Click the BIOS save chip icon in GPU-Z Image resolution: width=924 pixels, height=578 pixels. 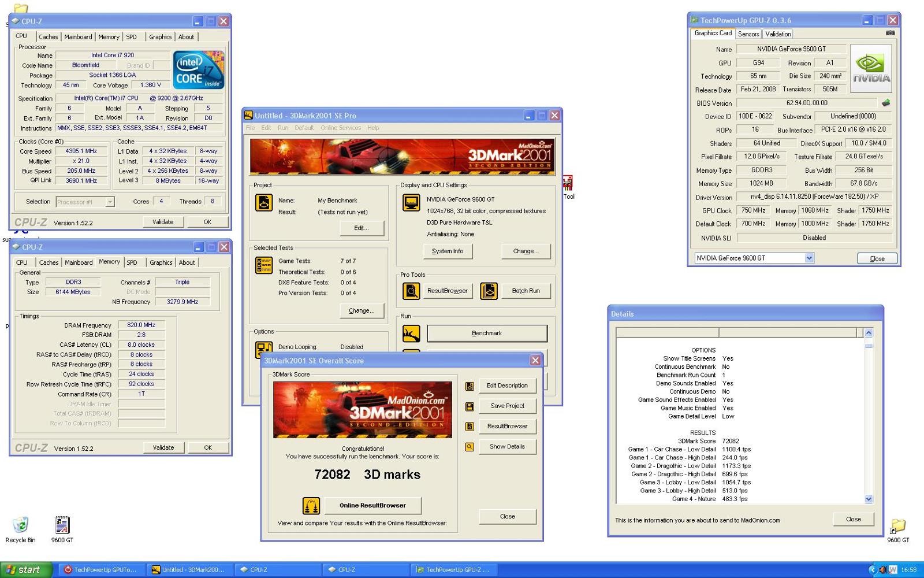(x=886, y=103)
